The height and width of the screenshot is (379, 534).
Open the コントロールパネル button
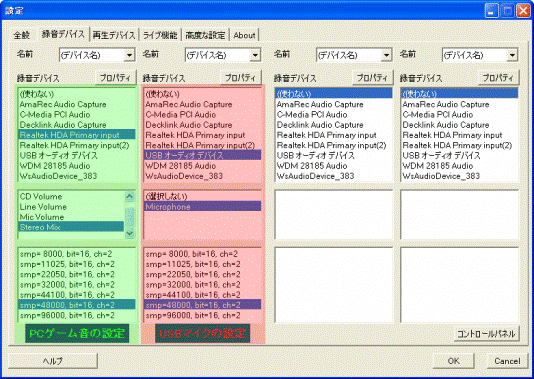click(x=487, y=333)
